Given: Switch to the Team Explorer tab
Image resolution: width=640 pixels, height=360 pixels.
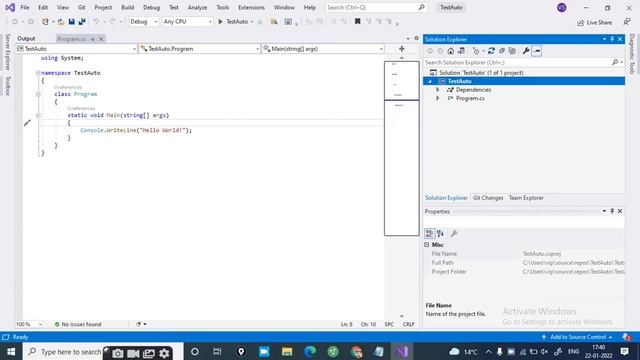Looking at the screenshot, I should click(x=526, y=198).
